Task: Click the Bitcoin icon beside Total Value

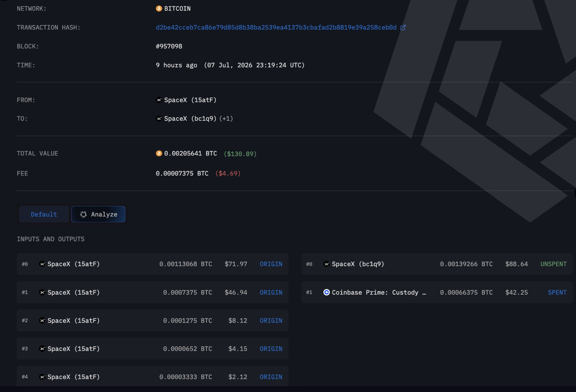Action: point(159,154)
